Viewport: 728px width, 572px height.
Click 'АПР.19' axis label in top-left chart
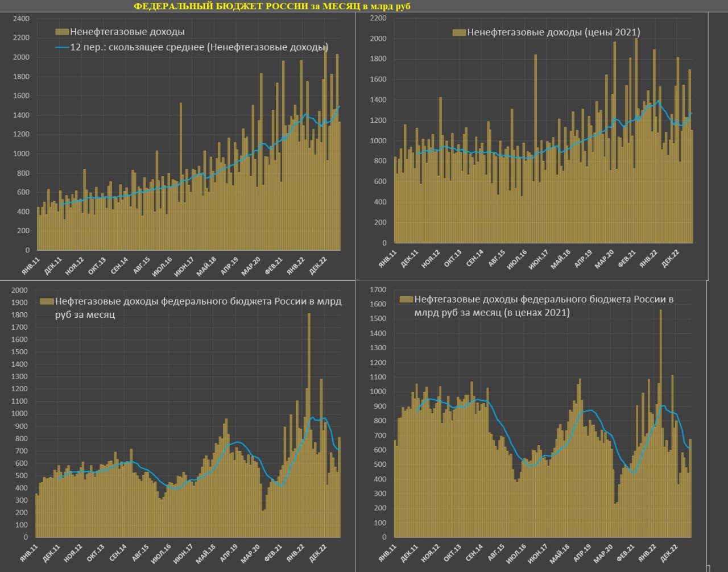pos(226,266)
